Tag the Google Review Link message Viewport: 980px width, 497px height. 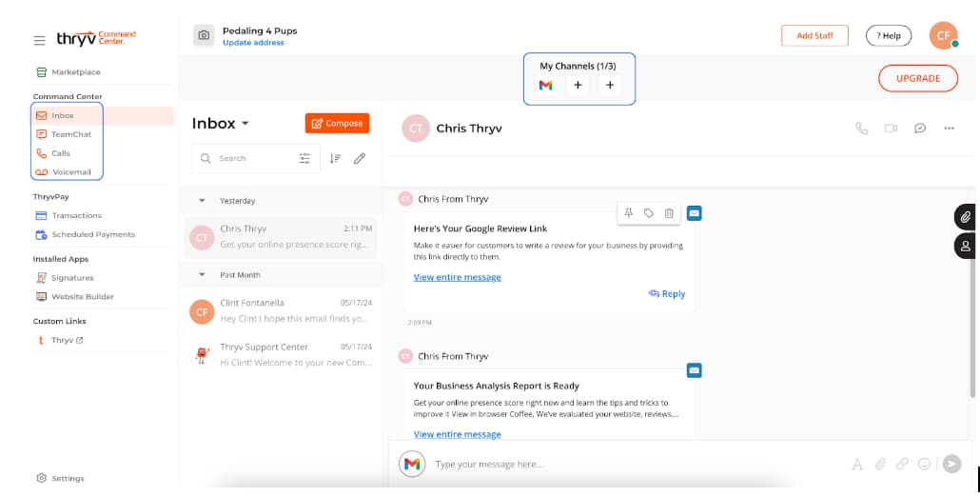(649, 213)
